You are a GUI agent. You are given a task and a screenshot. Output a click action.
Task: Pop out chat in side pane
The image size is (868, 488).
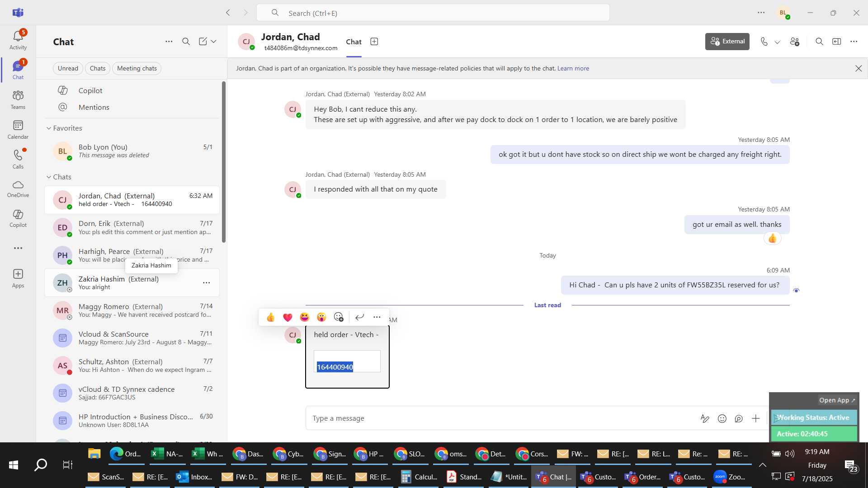[837, 42]
